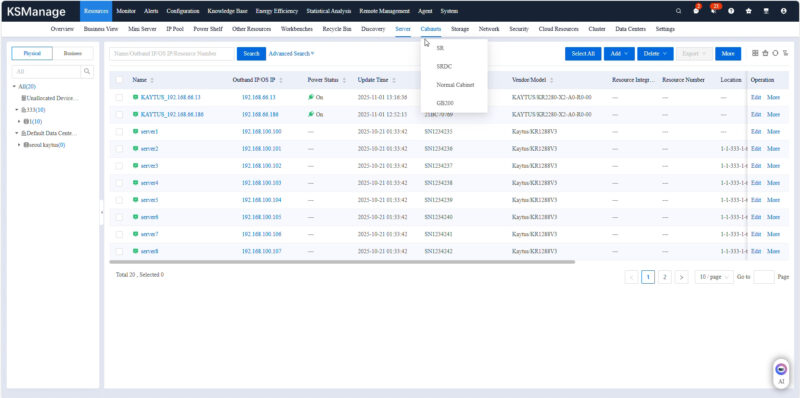The width and height of the screenshot is (800, 398).
Task: Open the icon between star and user
Action: [x=766, y=11]
